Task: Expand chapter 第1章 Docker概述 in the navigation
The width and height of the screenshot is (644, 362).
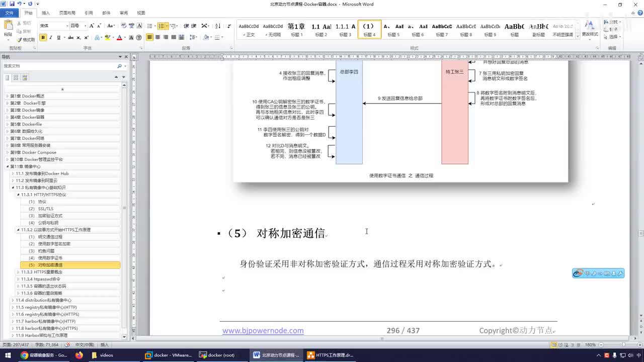Action: [x=8, y=96]
